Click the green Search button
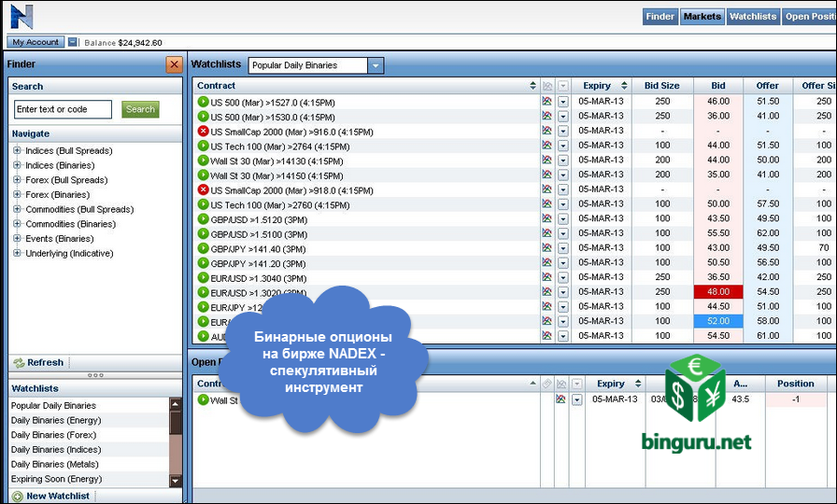This screenshot has width=837, height=504. 140,109
